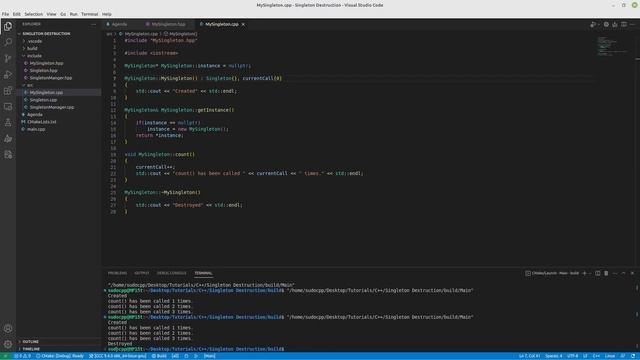
Task: Open run button dropdown arrow in editor toolbar
Action: point(598,24)
